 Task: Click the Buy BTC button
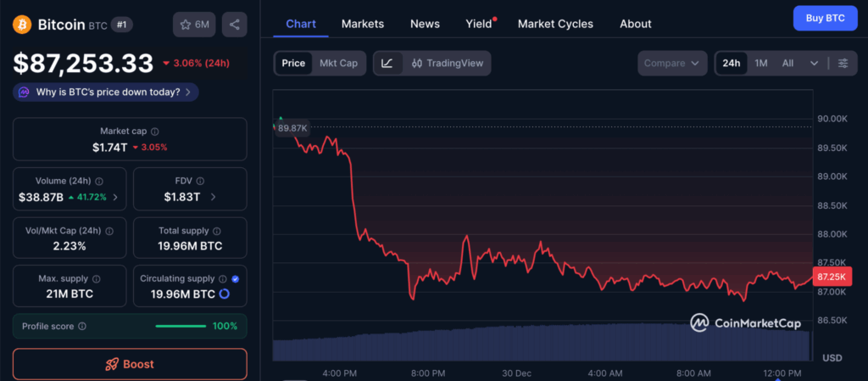pos(825,18)
